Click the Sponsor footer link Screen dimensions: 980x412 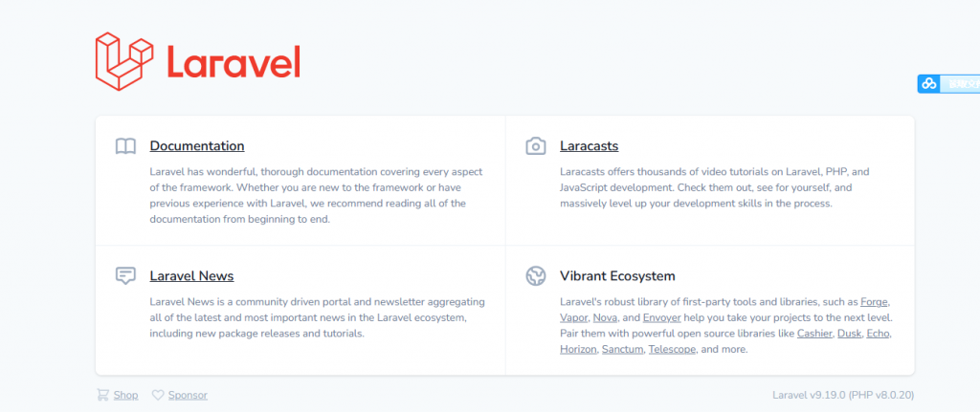coord(188,395)
